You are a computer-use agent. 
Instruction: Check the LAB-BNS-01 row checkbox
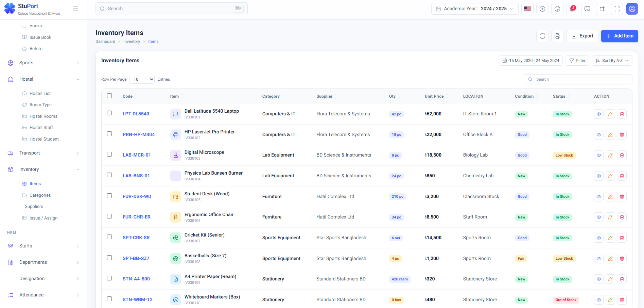(109, 175)
